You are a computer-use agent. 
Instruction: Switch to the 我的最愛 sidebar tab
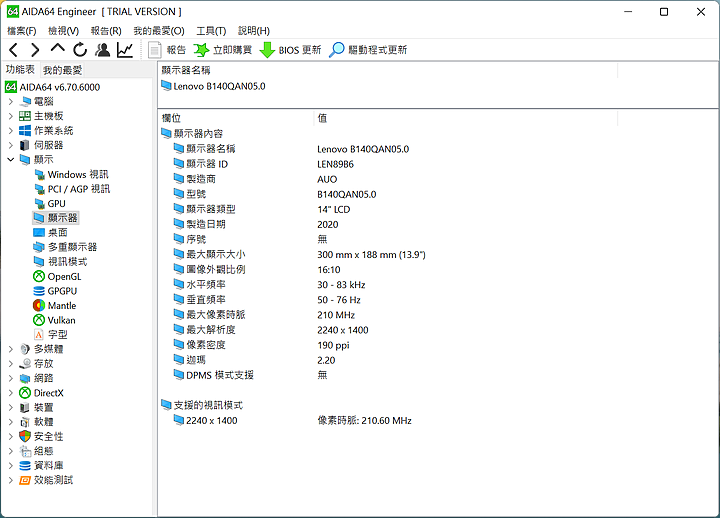62,70
